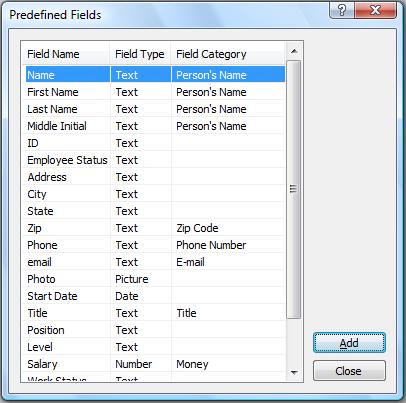Click the Close button

tap(349, 371)
